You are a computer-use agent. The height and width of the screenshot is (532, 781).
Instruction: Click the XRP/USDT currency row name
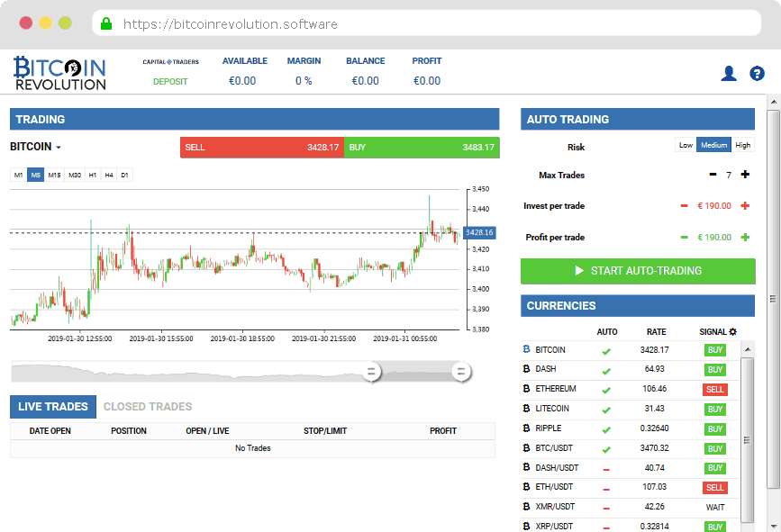click(554, 526)
